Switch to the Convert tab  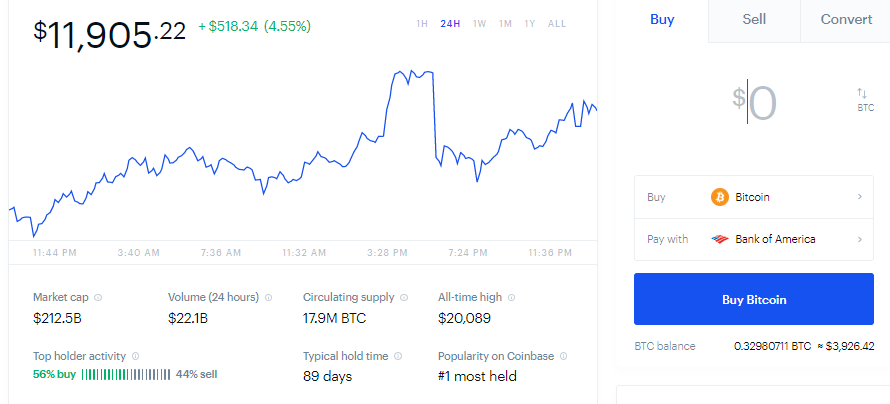pyautogui.click(x=846, y=20)
